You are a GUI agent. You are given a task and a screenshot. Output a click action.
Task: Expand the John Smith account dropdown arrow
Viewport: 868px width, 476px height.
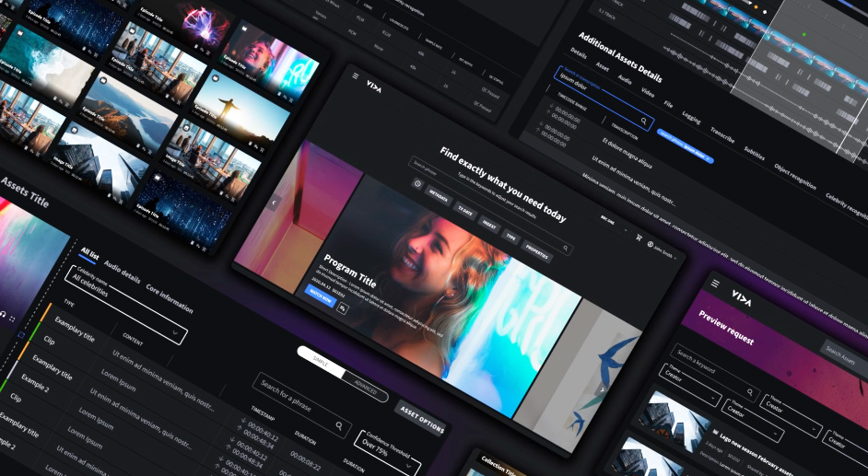coord(675,258)
